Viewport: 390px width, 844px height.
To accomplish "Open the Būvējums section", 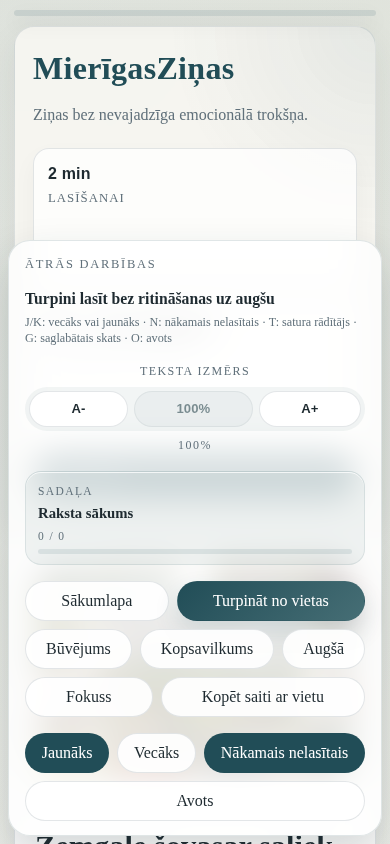I will point(79,649).
